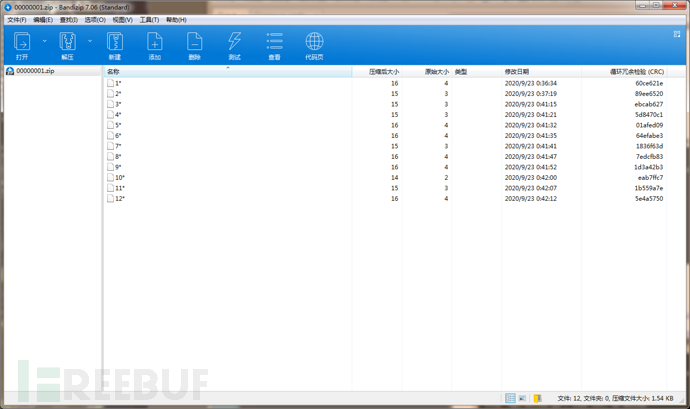Switch to thumbnail view in status bar
Viewport: 690px width, 409px height.
[522, 398]
